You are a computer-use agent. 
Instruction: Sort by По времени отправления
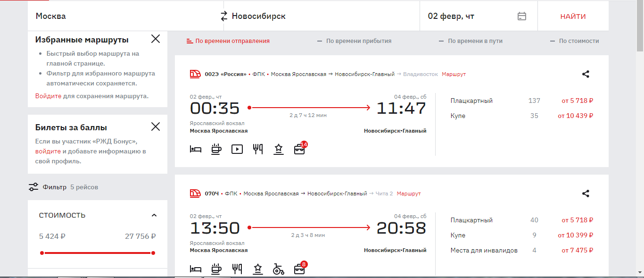[228, 41]
